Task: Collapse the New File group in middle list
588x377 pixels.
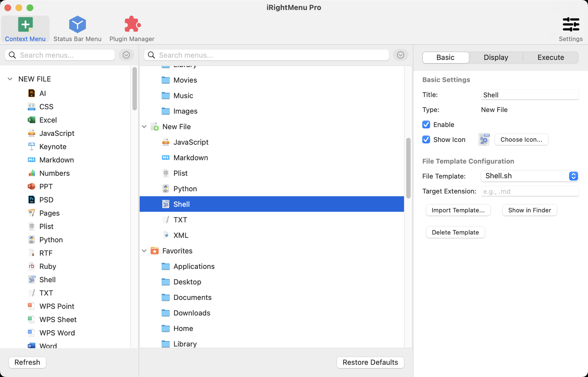Action: 144,127
